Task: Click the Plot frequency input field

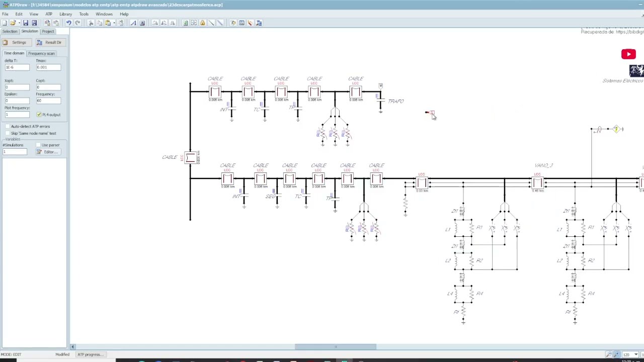Action: 17,115
